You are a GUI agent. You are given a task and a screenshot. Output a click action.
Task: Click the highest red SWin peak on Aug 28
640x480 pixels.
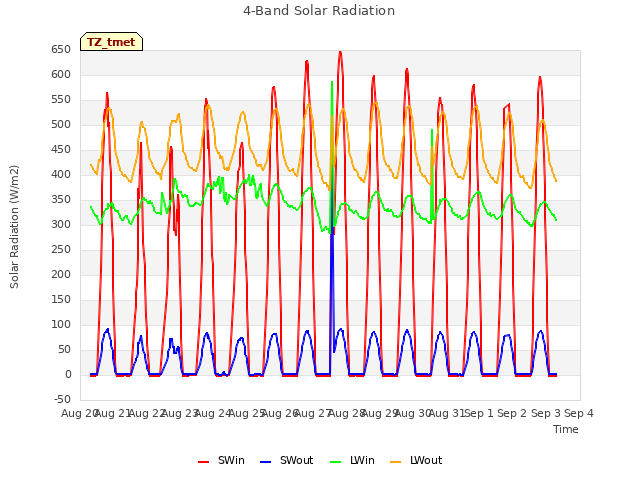coord(340,52)
